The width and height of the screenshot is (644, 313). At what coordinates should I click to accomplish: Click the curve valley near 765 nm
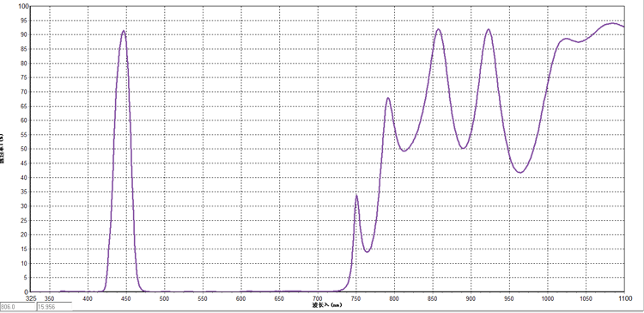(367, 251)
